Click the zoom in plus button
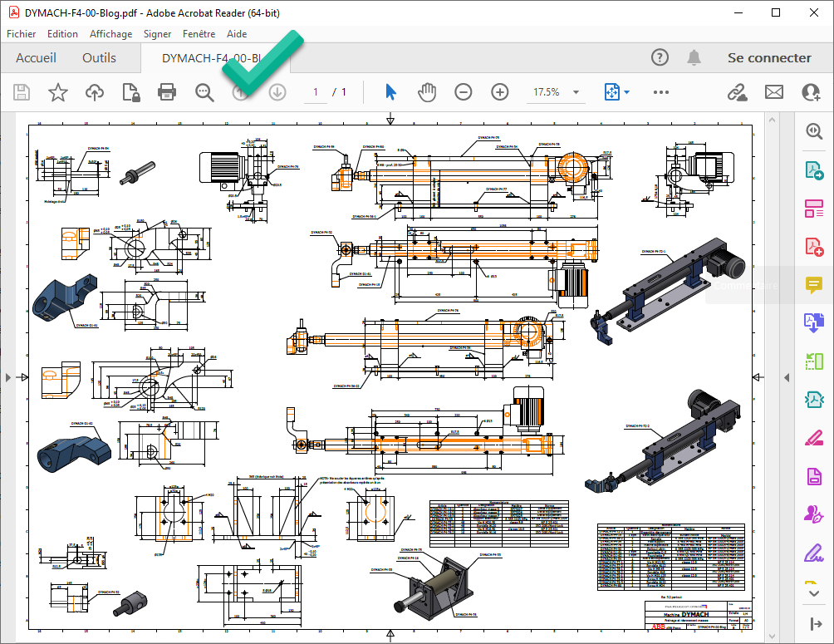This screenshot has width=834, height=644. tap(499, 92)
